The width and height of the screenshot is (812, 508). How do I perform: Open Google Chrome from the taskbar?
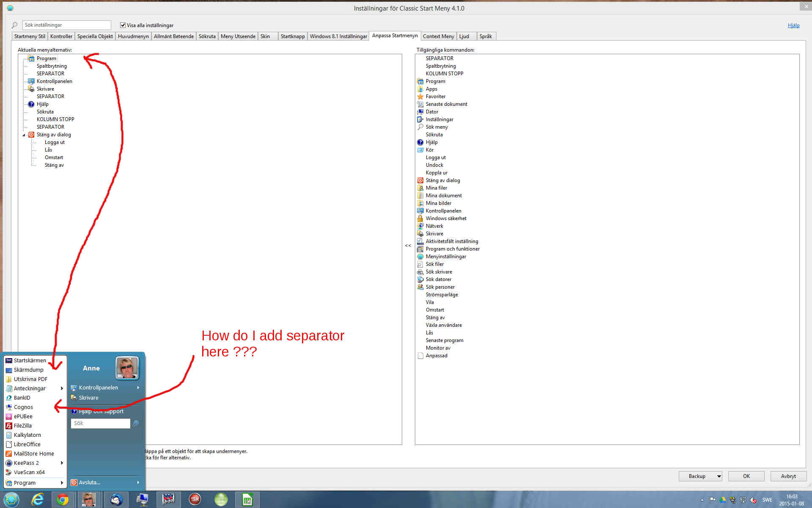[63, 500]
